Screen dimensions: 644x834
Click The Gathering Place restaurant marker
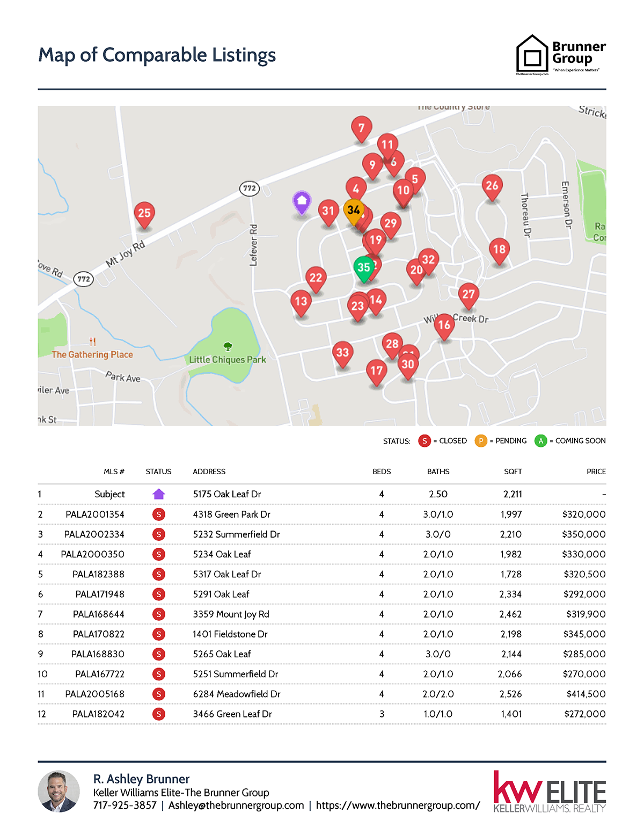[x=93, y=342]
